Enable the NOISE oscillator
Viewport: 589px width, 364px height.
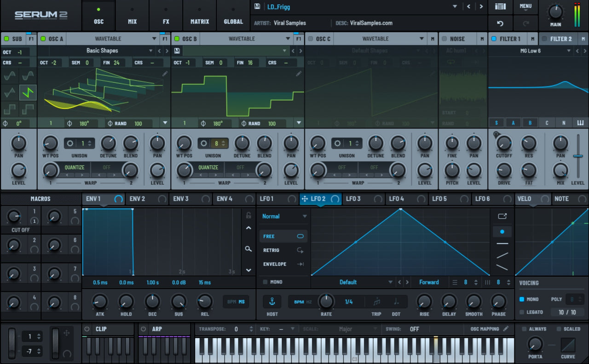click(445, 39)
